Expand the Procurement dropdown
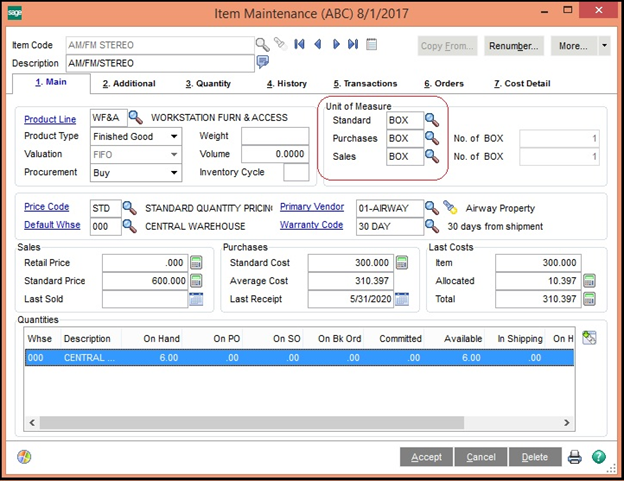 [x=174, y=173]
